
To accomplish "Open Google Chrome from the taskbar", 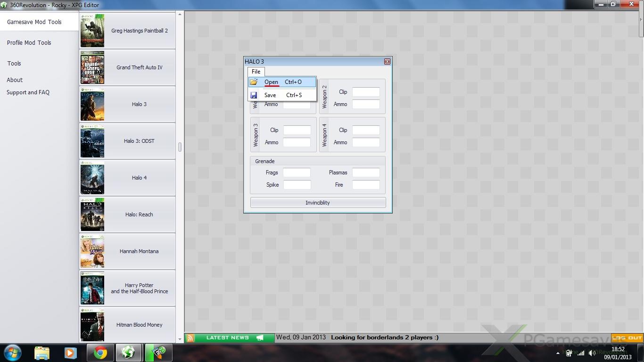I will click(100, 353).
